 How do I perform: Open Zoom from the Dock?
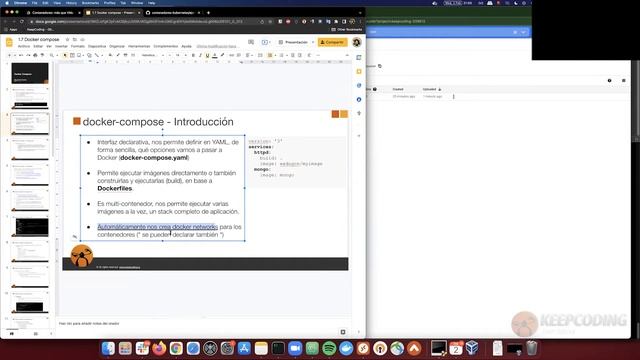pos(295,348)
